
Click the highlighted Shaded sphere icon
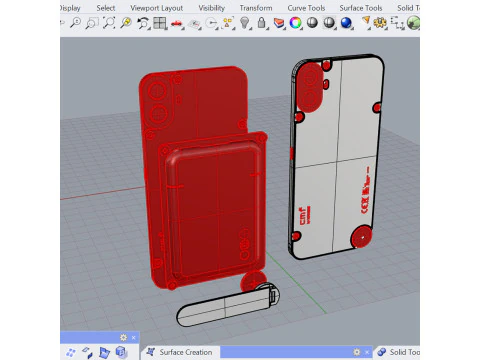(x=329, y=23)
